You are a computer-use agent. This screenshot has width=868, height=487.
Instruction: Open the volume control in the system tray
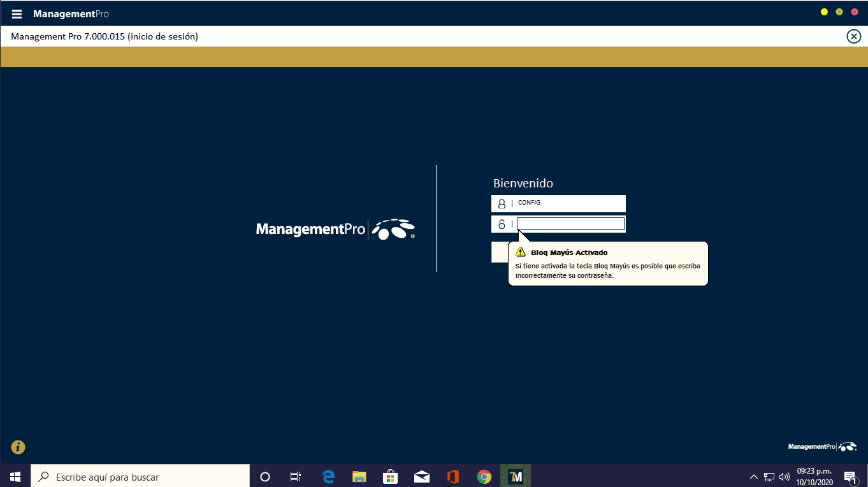coord(785,477)
